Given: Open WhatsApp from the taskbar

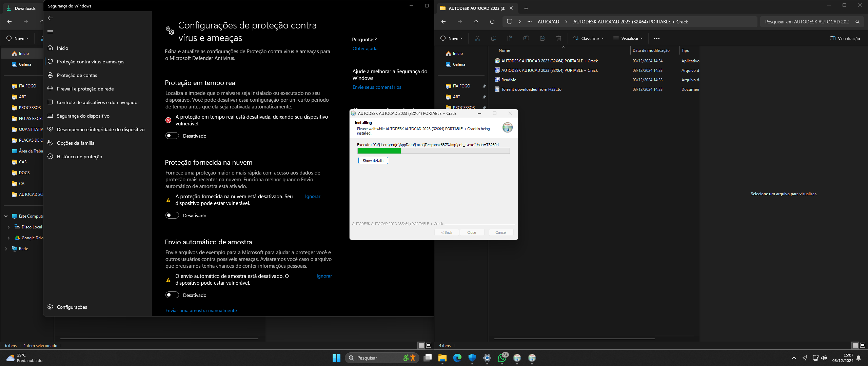Looking at the screenshot, I should click(502, 358).
